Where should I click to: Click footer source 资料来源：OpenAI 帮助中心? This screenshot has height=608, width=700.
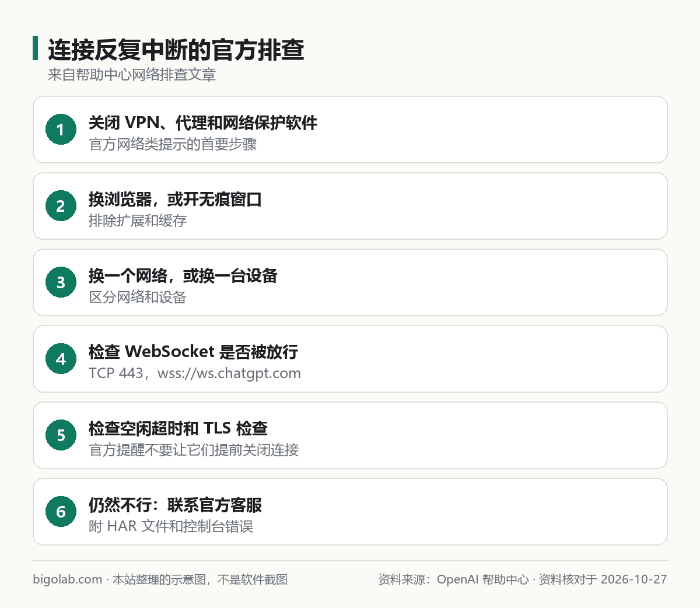click(x=454, y=579)
